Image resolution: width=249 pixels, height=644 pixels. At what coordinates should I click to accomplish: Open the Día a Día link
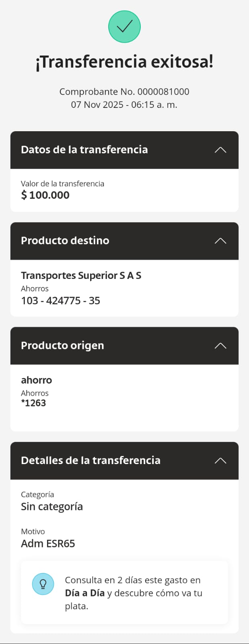tap(85, 593)
